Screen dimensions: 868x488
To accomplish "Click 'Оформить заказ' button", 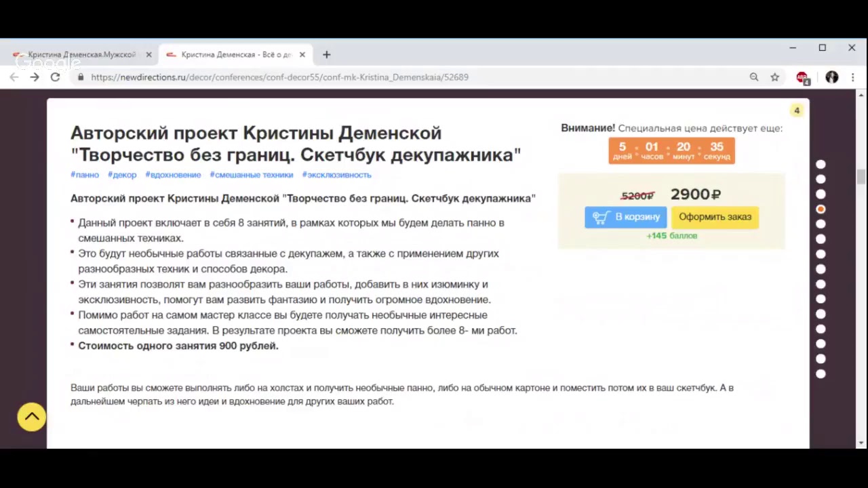I will pyautogui.click(x=715, y=217).
